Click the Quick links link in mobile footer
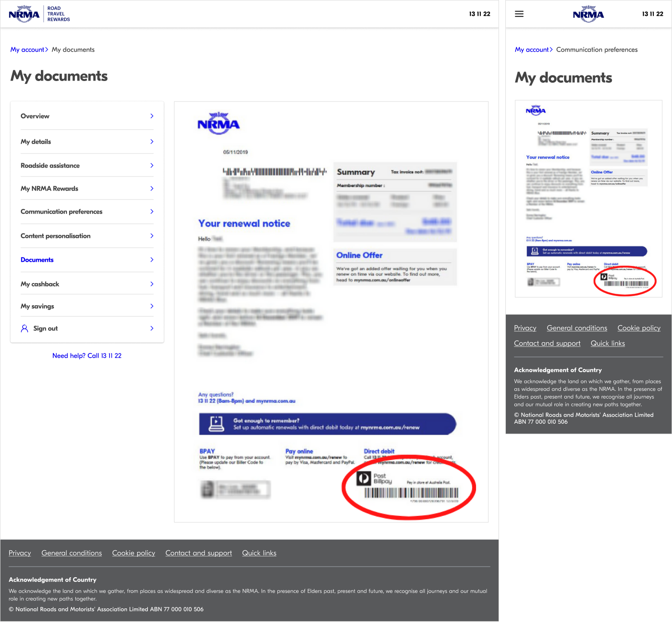This screenshot has width=672, height=622. pos(608,343)
